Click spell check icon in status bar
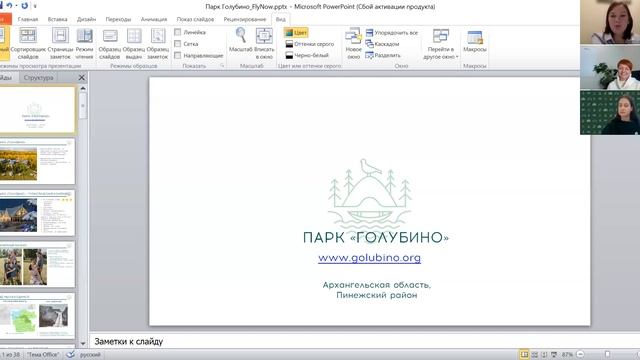 coord(71,354)
